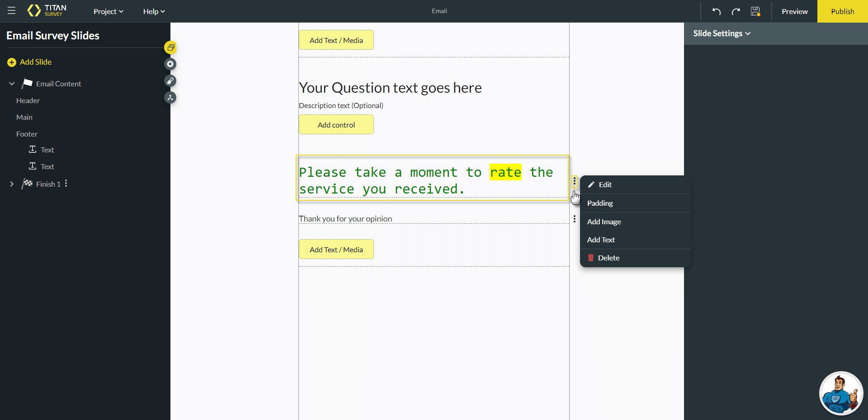
Task: Choose Add Image from the context menu
Action: pos(635,222)
